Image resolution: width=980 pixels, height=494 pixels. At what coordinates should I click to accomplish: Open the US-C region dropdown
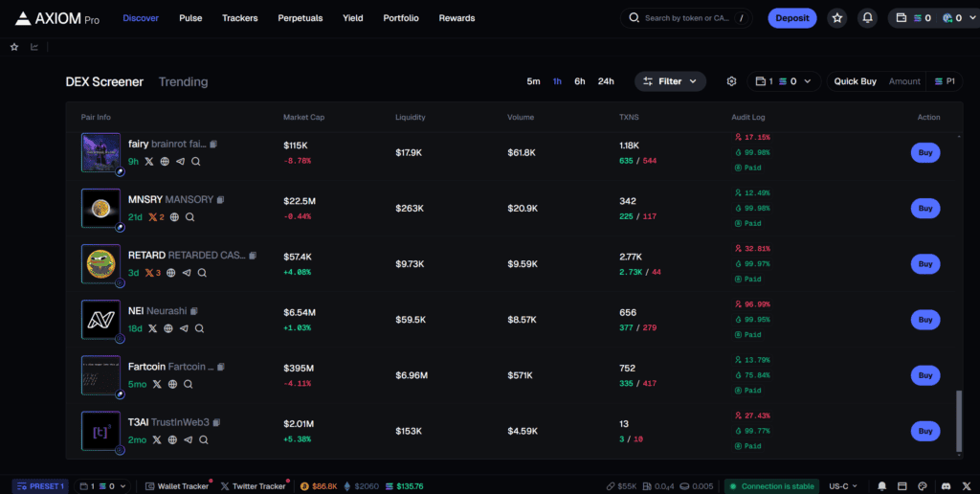point(843,486)
